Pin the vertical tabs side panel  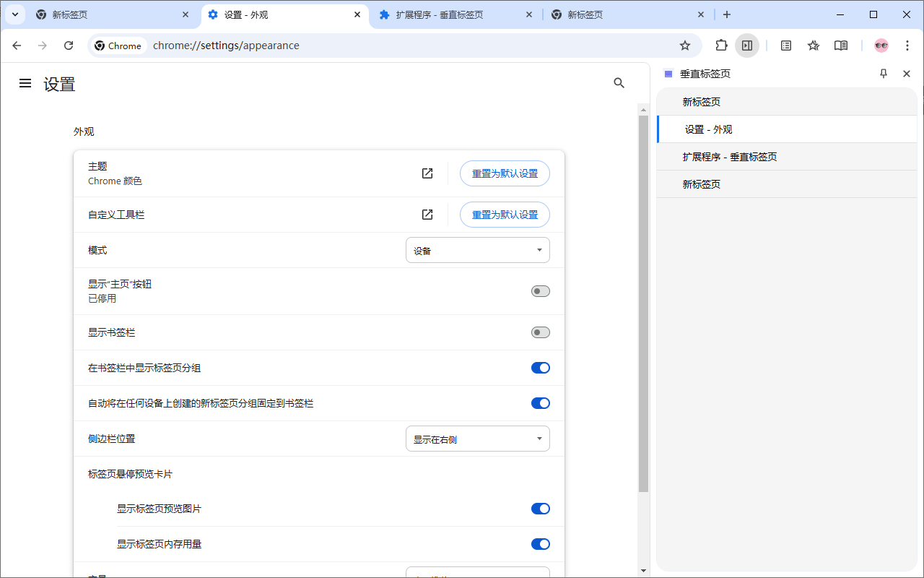pos(884,74)
